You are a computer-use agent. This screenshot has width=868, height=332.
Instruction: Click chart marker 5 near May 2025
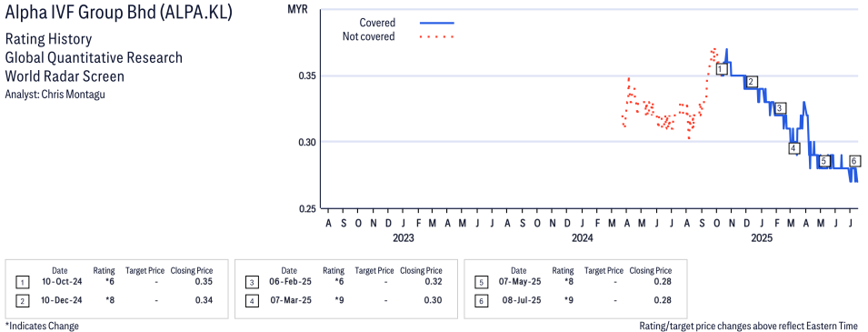pos(823,161)
